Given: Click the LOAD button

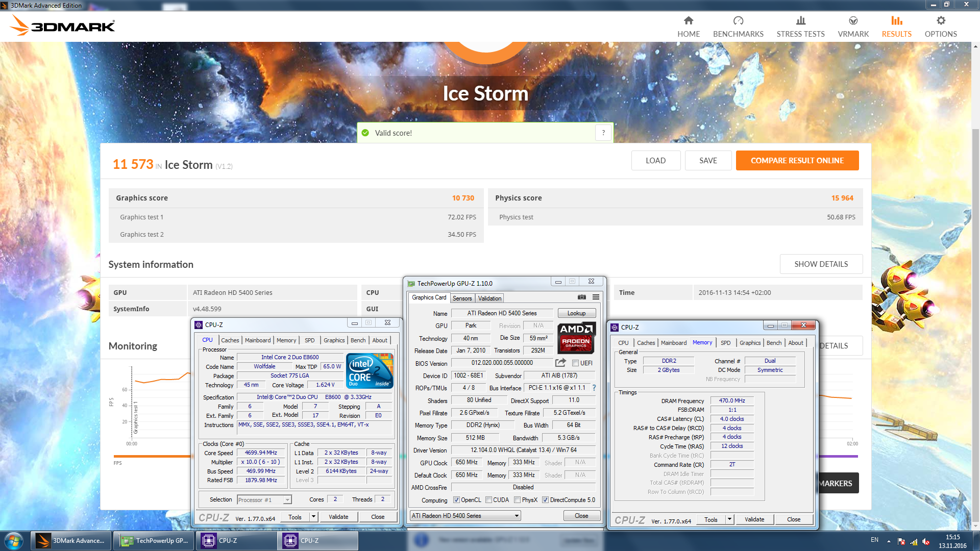Looking at the screenshot, I should 655,160.
